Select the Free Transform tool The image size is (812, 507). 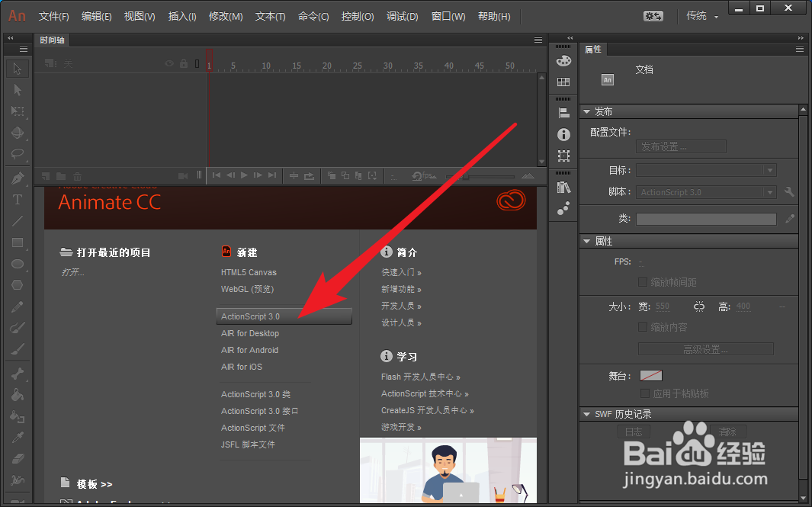pos(17,111)
